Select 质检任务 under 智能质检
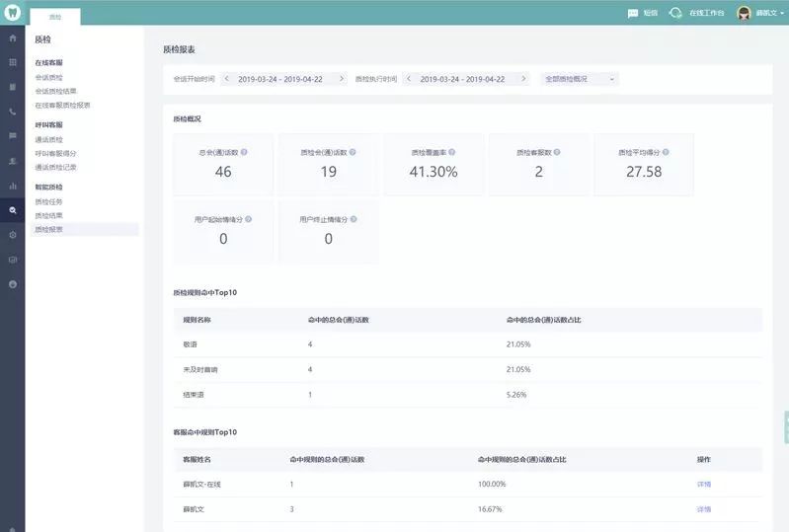Image resolution: width=789 pixels, height=532 pixels. pos(49,201)
